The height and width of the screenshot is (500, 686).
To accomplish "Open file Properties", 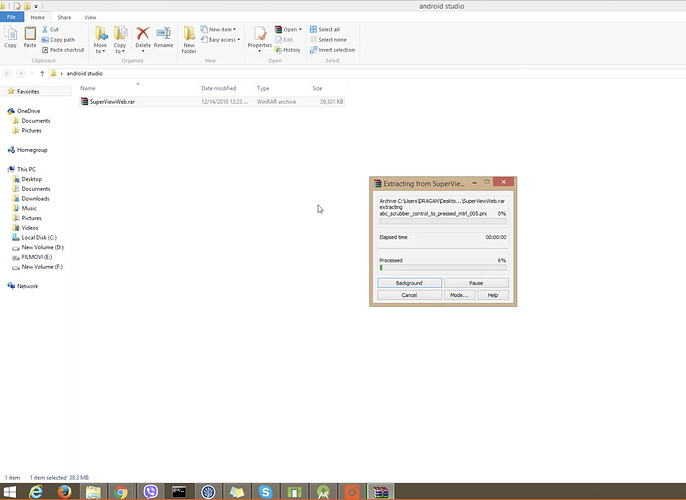I will click(x=259, y=39).
